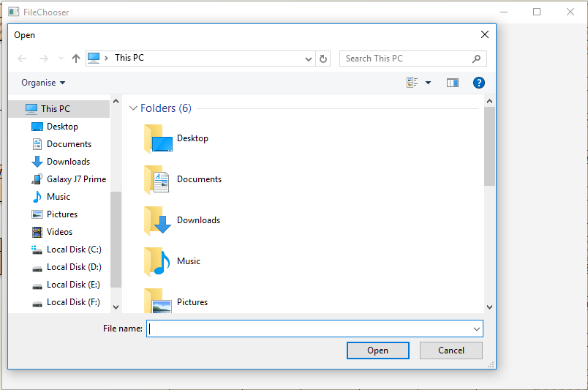Click file list scroll down arrow
This screenshot has width=588, height=390.
pos(489,307)
